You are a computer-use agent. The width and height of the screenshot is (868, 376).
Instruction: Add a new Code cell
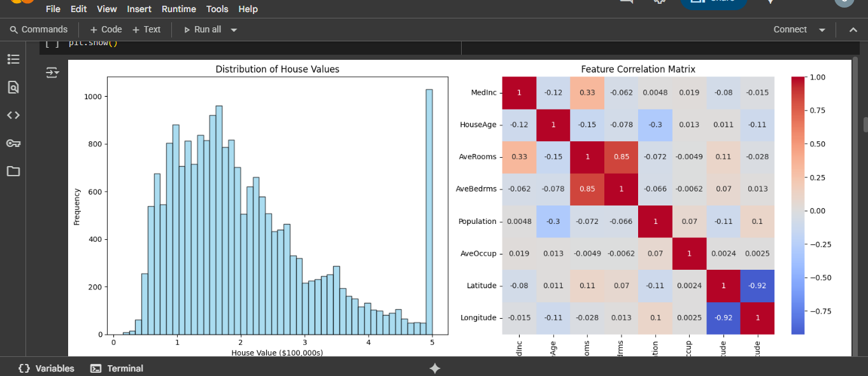click(x=106, y=29)
